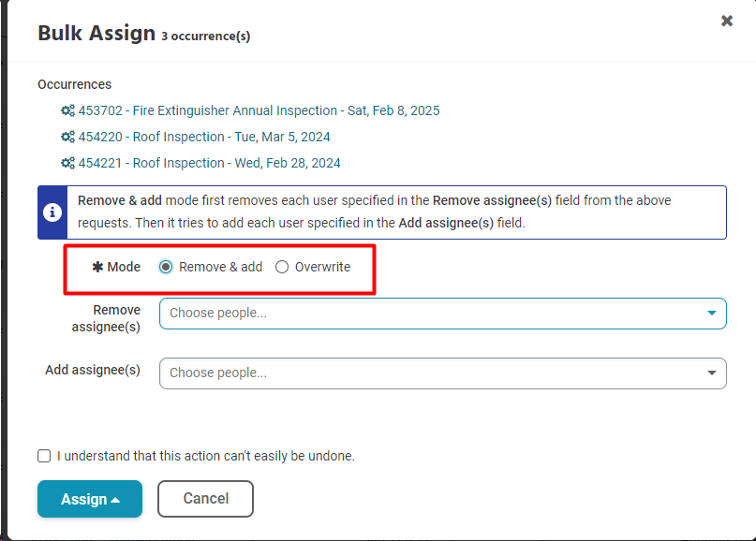
Task: Open the Fire Extinguisher Annual Inspection link
Action: point(259,110)
